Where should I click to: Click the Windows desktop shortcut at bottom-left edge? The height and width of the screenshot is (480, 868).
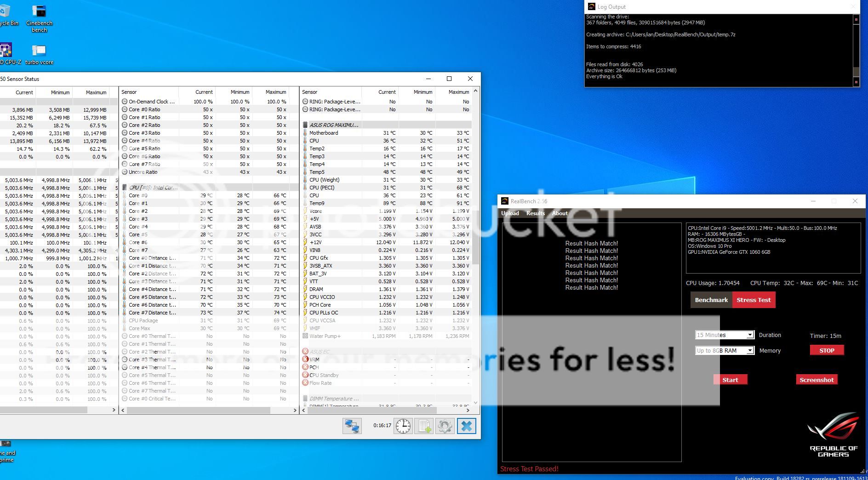6,452
